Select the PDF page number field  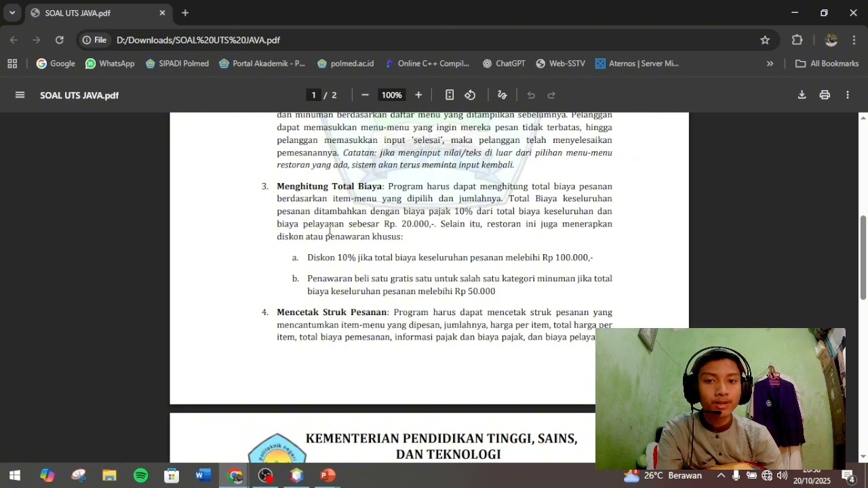pos(313,95)
